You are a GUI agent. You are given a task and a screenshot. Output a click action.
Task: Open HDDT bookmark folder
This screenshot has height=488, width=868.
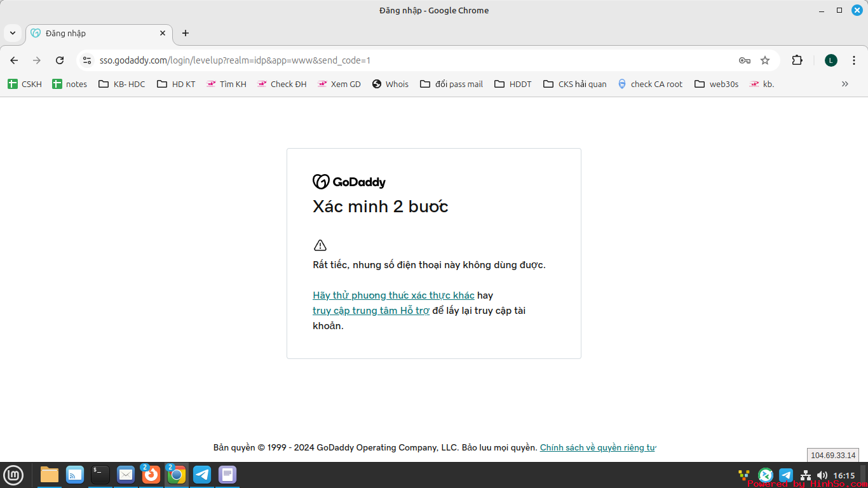coord(513,84)
